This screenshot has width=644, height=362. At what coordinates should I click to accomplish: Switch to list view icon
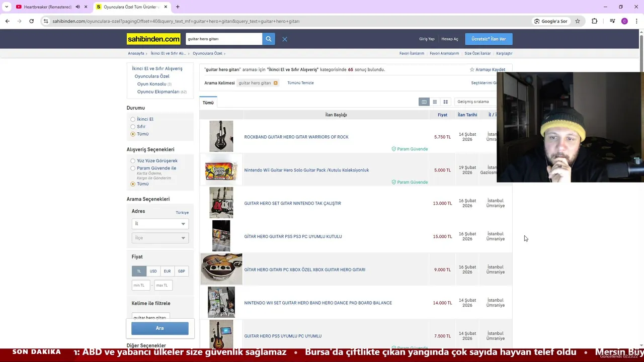pos(435,102)
